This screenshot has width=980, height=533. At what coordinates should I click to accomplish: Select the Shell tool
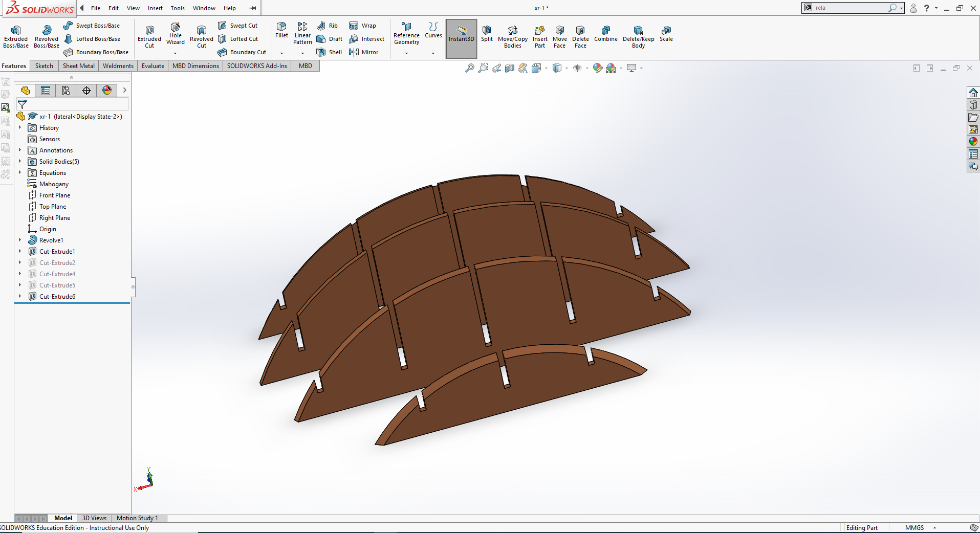point(329,52)
